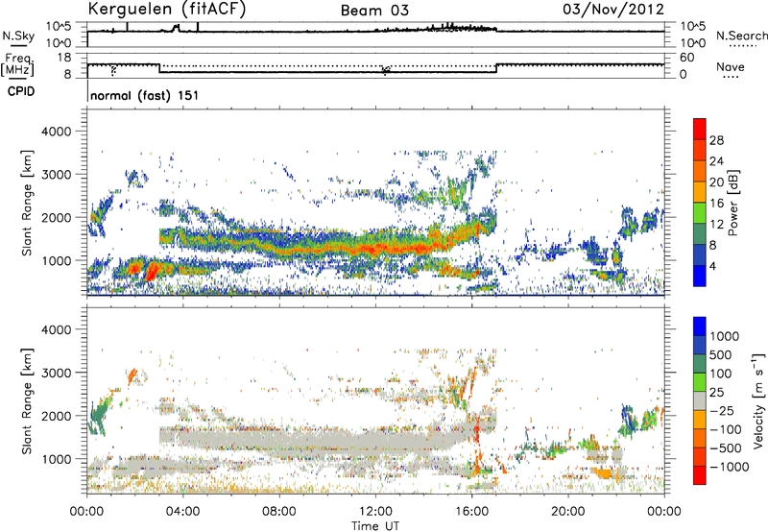
Task: Click the 'Freq. [MHz]' label
Action: pyautogui.click(x=17, y=64)
